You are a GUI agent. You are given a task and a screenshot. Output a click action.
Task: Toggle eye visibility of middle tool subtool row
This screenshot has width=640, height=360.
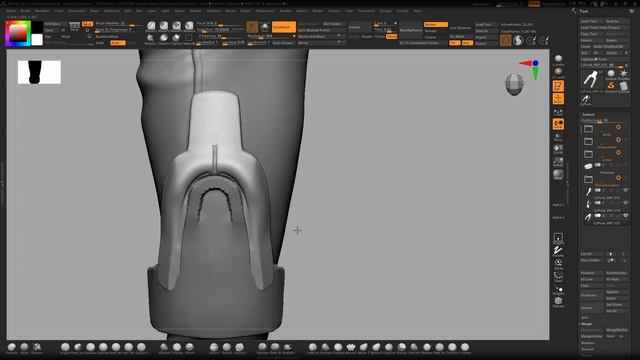[x=625, y=202]
